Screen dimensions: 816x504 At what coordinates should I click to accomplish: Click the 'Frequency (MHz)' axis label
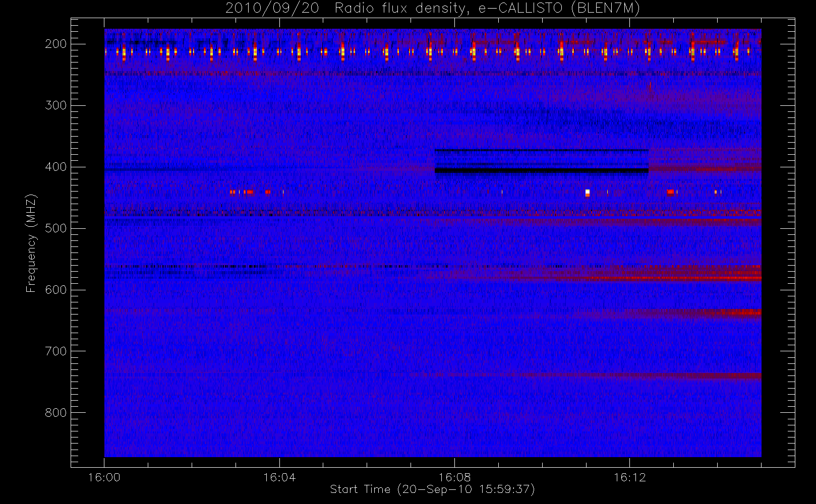tap(31, 243)
